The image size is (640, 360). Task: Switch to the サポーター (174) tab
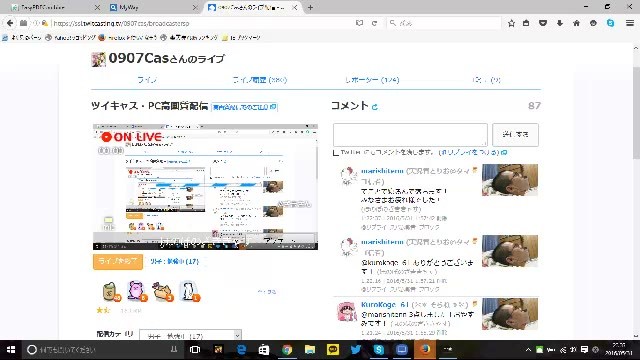click(372, 80)
